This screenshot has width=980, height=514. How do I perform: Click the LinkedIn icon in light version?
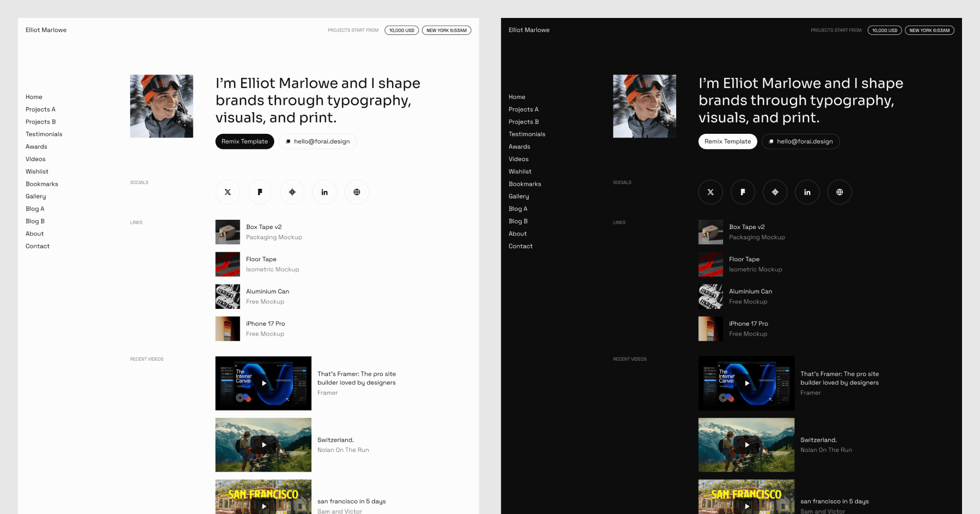(324, 192)
